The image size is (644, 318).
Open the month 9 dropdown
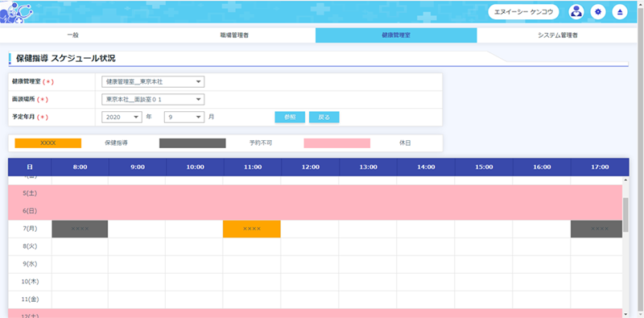(x=184, y=117)
